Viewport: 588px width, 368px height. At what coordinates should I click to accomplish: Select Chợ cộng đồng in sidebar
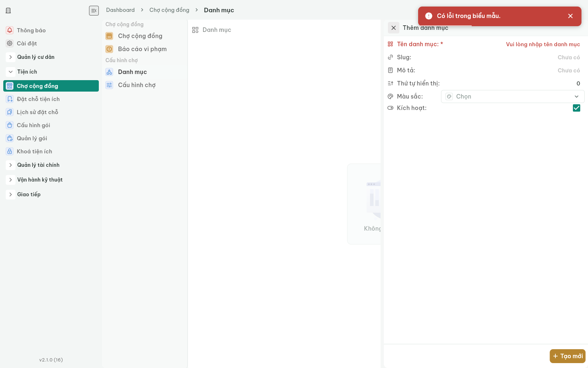51,86
